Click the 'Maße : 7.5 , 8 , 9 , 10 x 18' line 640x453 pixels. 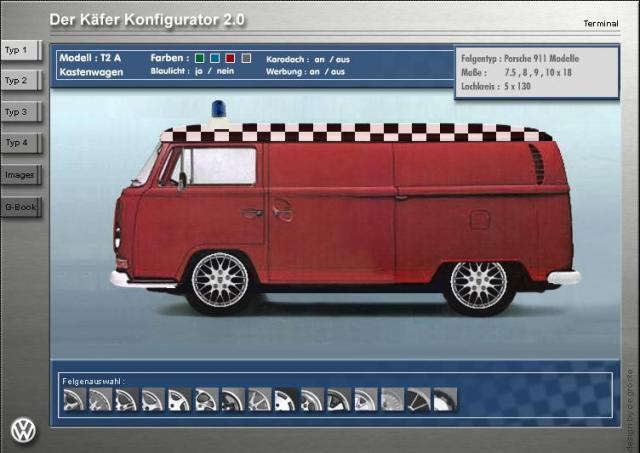[516, 73]
